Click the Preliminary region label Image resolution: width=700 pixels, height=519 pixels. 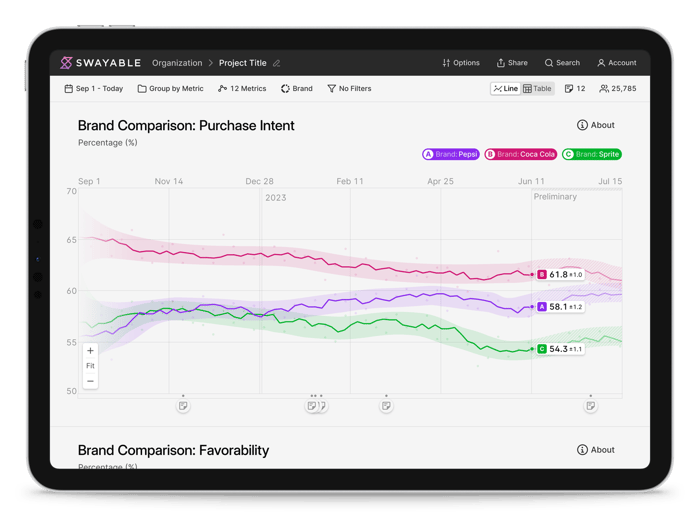click(555, 197)
